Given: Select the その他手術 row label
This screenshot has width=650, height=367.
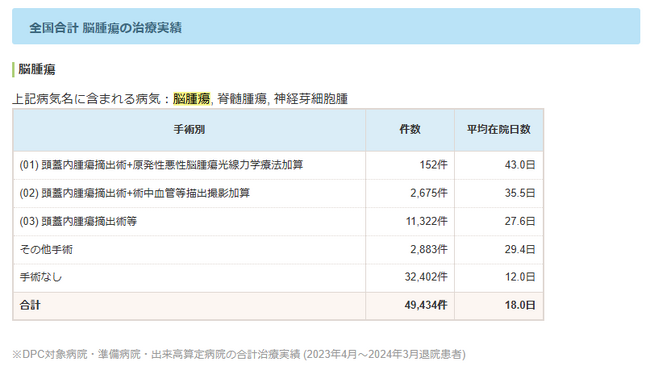Looking at the screenshot, I should pos(46,249).
